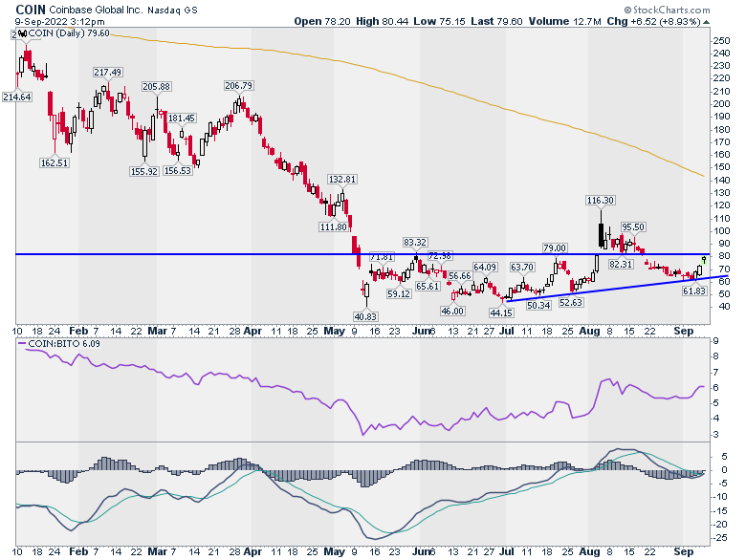Click the 116.30 August peak label
The image size is (746, 560).
tap(601, 200)
